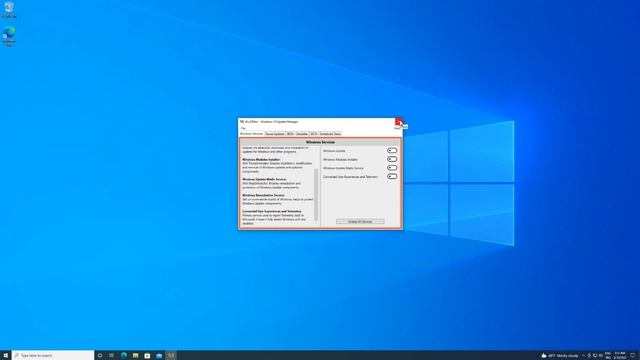Select the Microsoft Edge desktop shortcut
This screenshot has height=360, width=640.
9,36
